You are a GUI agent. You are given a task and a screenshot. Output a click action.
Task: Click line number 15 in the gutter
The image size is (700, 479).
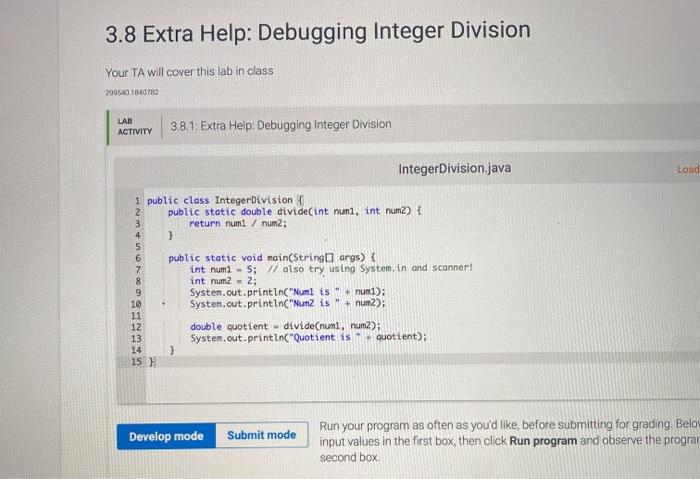point(136,362)
